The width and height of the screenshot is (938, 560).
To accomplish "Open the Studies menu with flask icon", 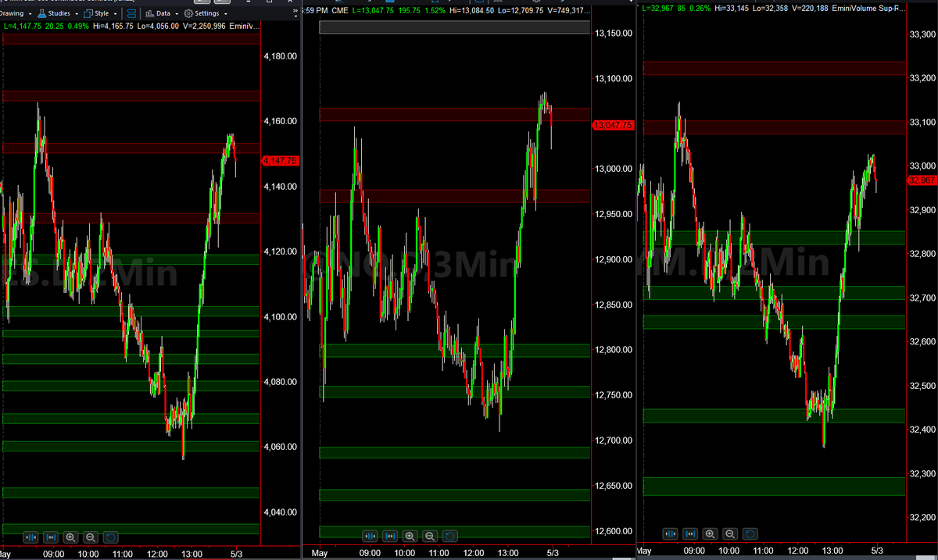I will coord(58,13).
